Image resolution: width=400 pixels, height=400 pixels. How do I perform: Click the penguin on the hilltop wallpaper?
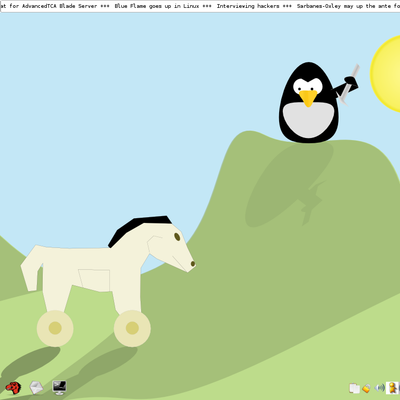point(309,103)
